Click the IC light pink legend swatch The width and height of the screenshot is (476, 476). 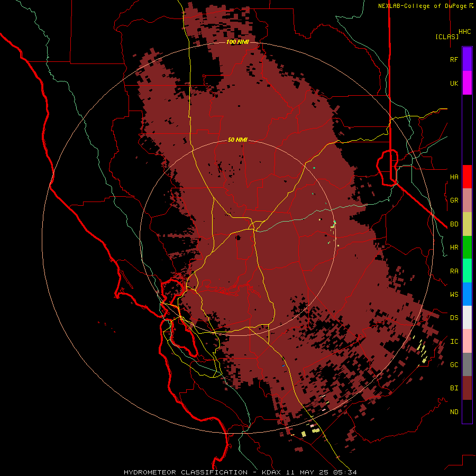(x=467, y=341)
